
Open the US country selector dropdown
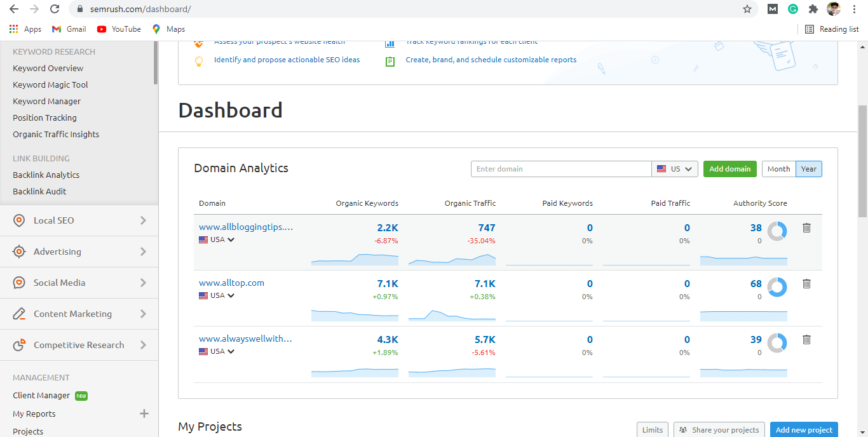point(675,169)
